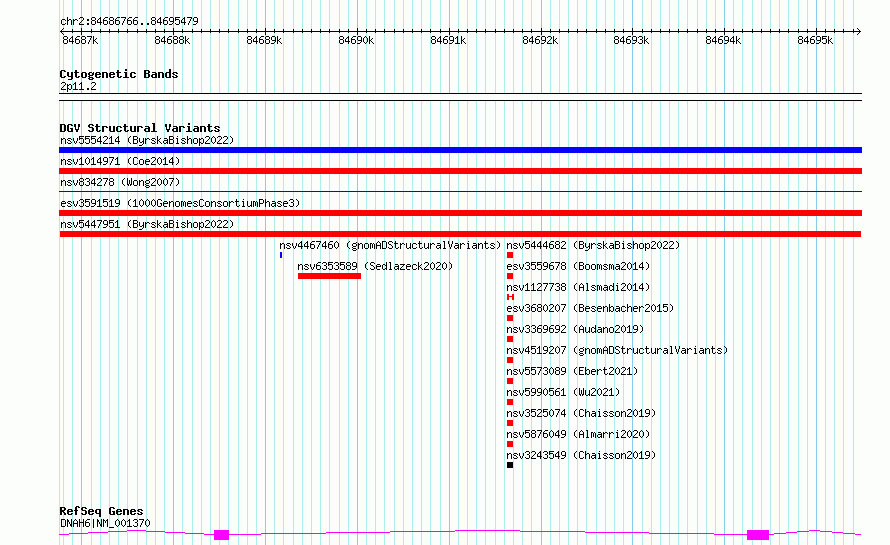Click the red nsv5447951 variant bar
Image resolution: width=890 pixels, height=545 pixels.
pyautogui.click(x=460, y=234)
